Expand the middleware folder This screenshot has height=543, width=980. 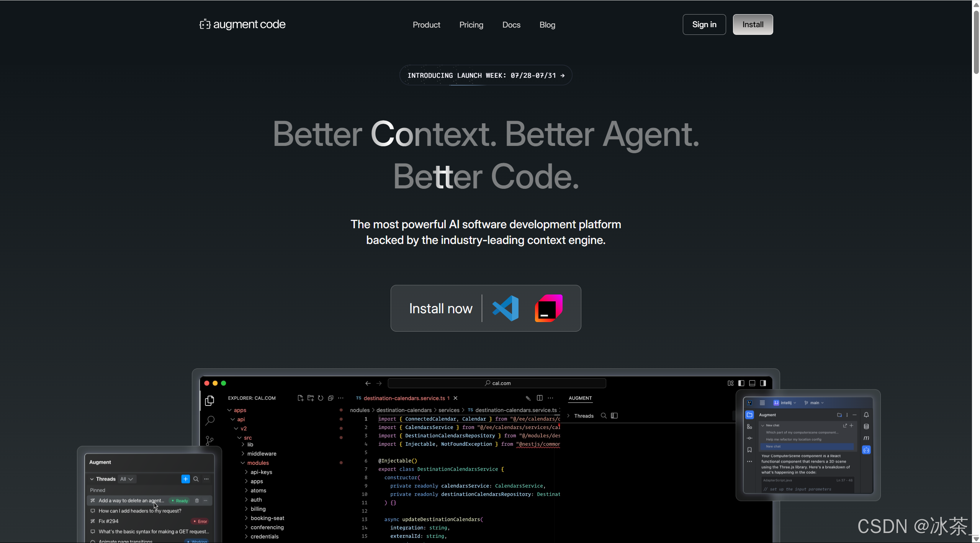pyautogui.click(x=262, y=454)
